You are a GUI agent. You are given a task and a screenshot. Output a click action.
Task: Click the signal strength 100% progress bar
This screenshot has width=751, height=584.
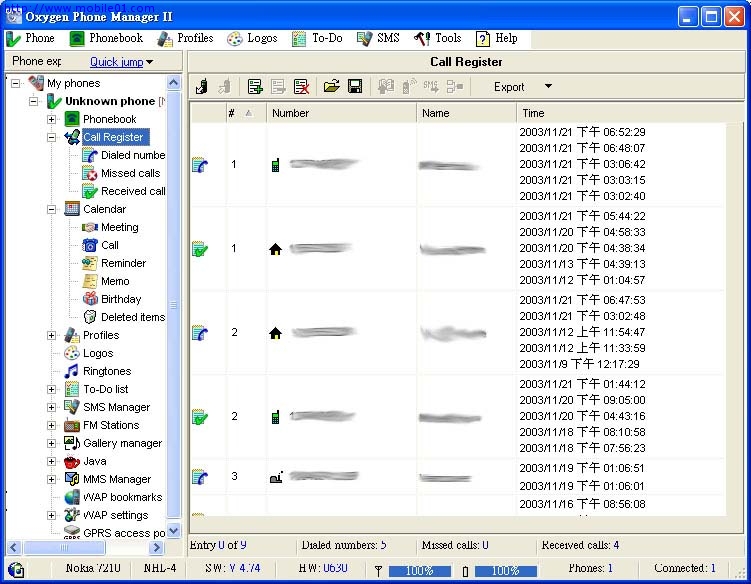pyautogui.click(x=420, y=571)
